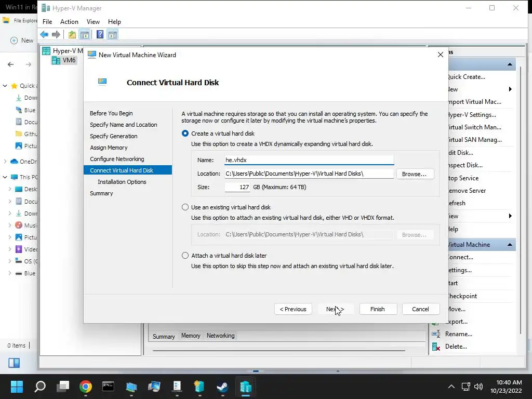Click the Next button
Image resolution: width=532 pixels, height=399 pixels.
(335, 309)
